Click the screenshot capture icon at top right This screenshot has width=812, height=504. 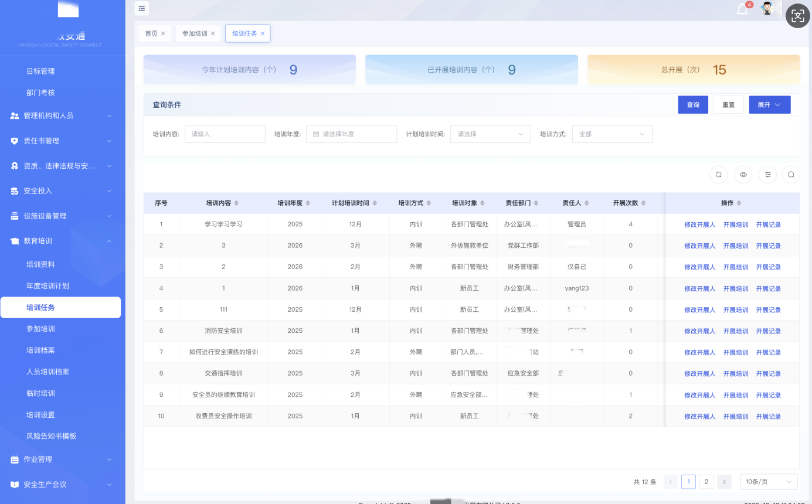pyautogui.click(x=797, y=16)
